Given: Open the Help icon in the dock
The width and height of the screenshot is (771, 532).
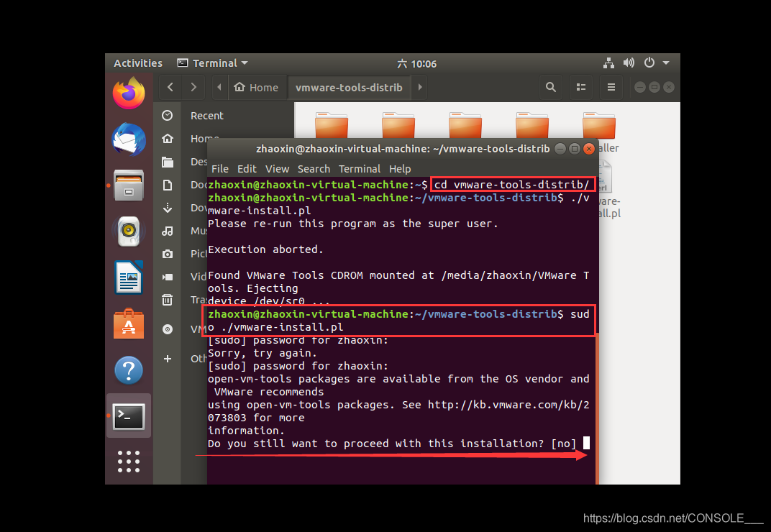Looking at the screenshot, I should tap(129, 370).
